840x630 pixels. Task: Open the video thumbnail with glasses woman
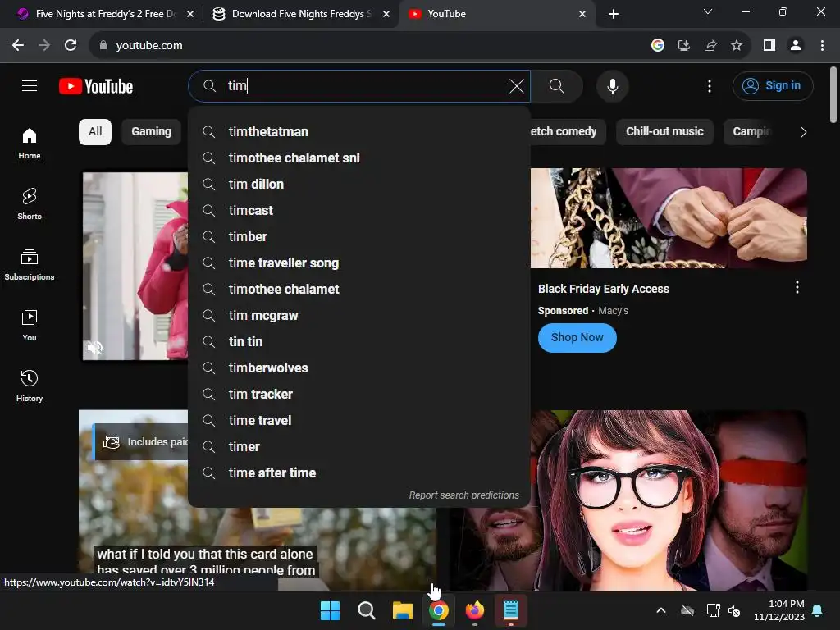pyautogui.click(x=628, y=500)
